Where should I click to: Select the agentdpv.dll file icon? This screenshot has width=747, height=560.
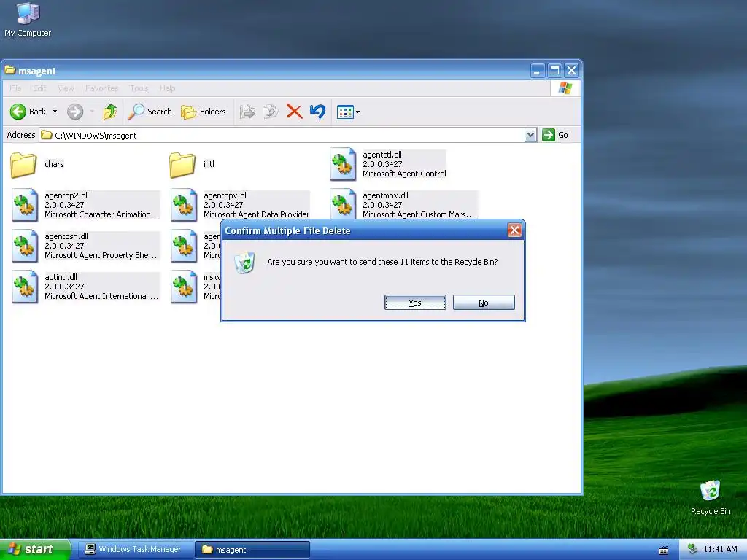coord(184,205)
